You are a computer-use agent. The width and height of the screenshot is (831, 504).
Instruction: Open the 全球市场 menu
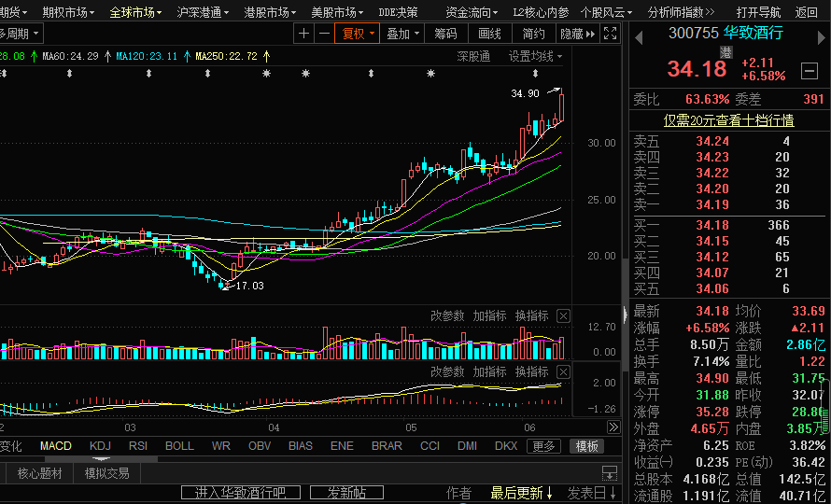135,11
